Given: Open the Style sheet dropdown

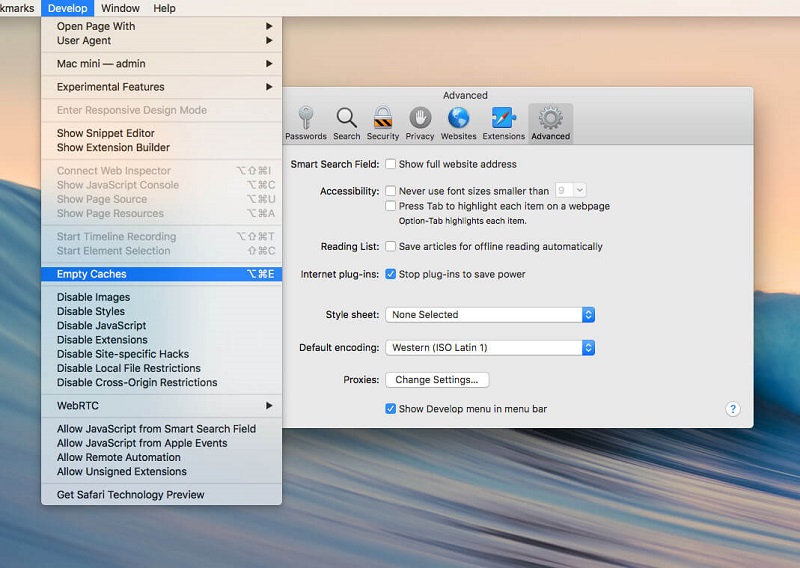Looking at the screenshot, I should pos(490,315).
